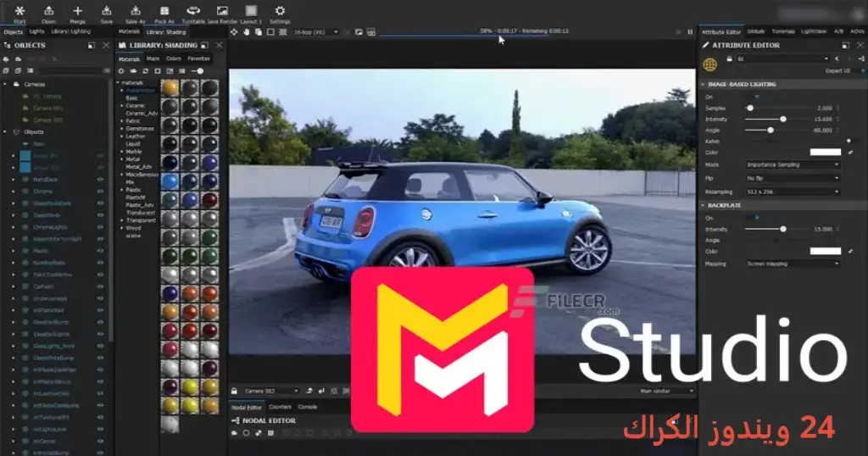Open the Resampling 512 x 256 dropdown
868x456 pixels.
point(793,192)
